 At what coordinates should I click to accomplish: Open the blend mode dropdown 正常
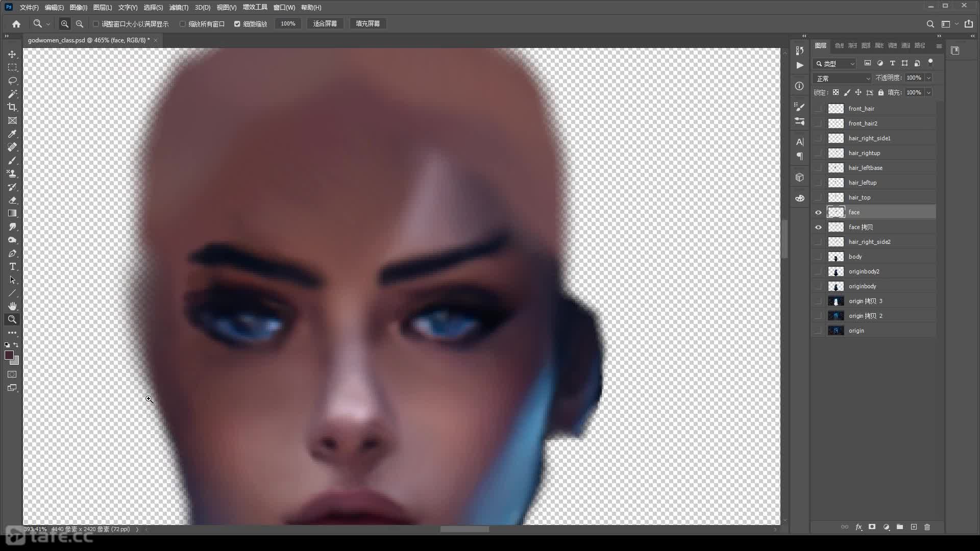(842, 78)
